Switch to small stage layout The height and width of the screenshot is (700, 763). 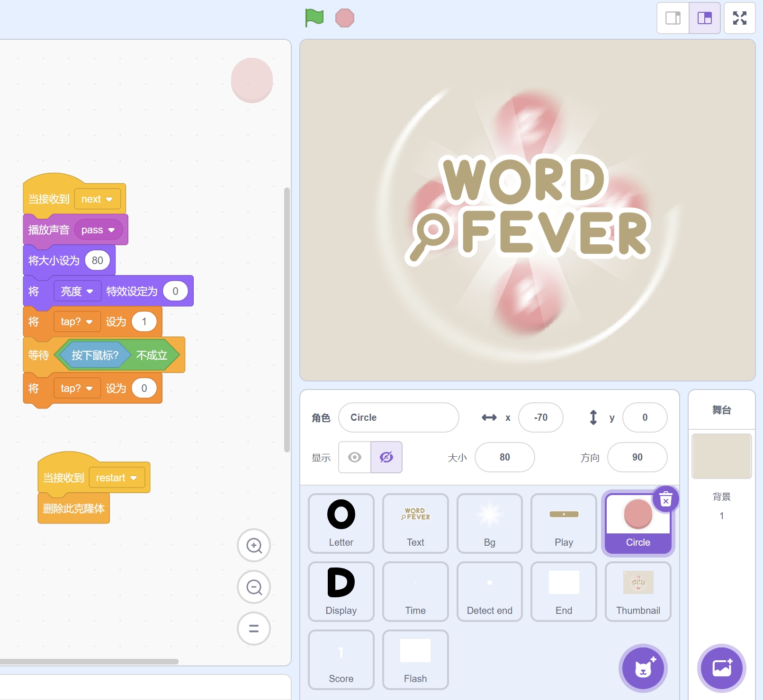673,18
